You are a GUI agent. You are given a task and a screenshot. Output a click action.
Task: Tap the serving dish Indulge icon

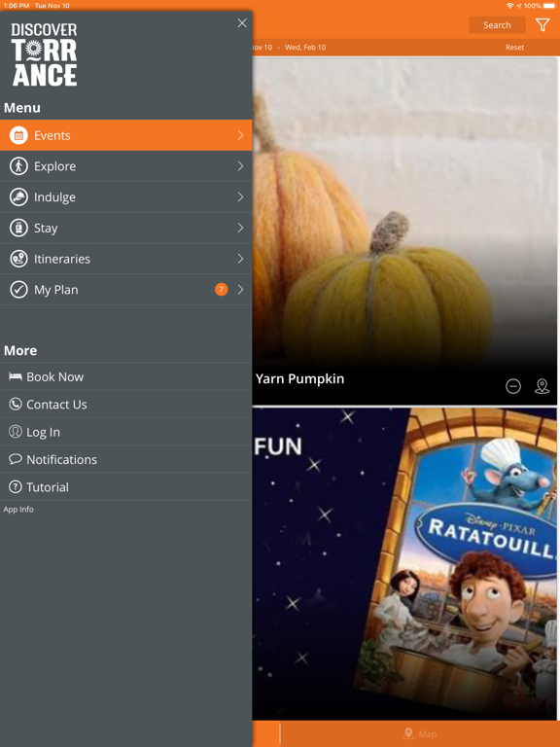[18, 197]
